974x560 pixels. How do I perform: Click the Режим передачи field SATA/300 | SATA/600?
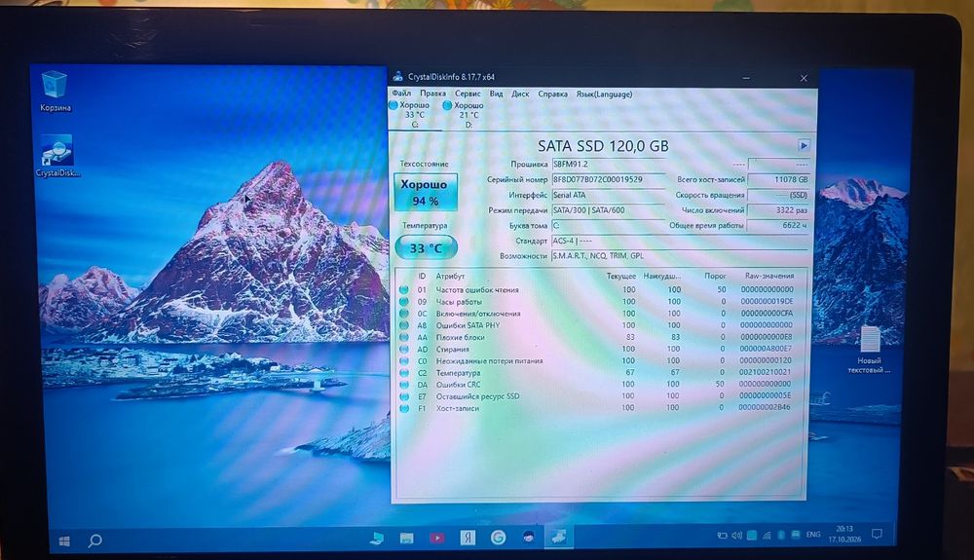(608, 209)
